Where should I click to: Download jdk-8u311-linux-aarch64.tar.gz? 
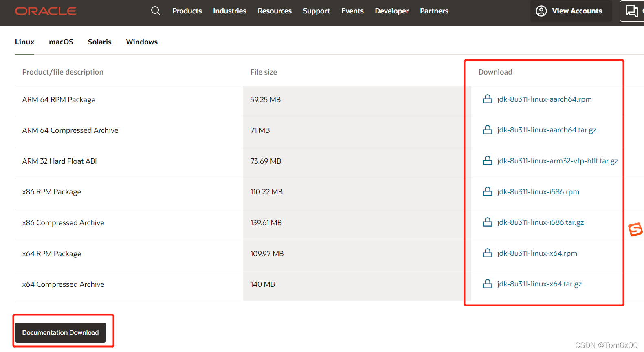click(547, 130)
